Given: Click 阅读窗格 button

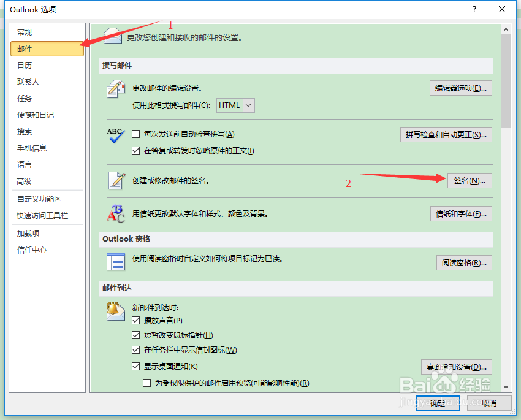Looking at the screenshot, I should 464,263.
